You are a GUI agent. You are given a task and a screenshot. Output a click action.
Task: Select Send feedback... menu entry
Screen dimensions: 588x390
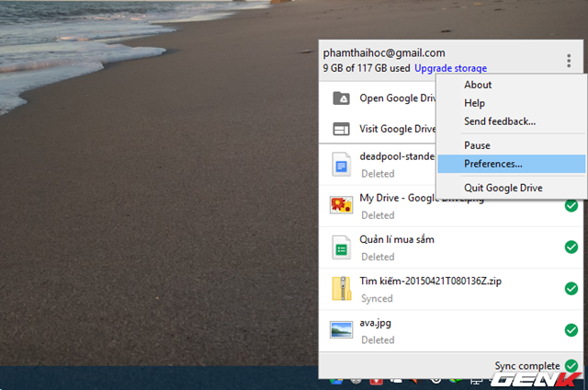tap(500, 121)
